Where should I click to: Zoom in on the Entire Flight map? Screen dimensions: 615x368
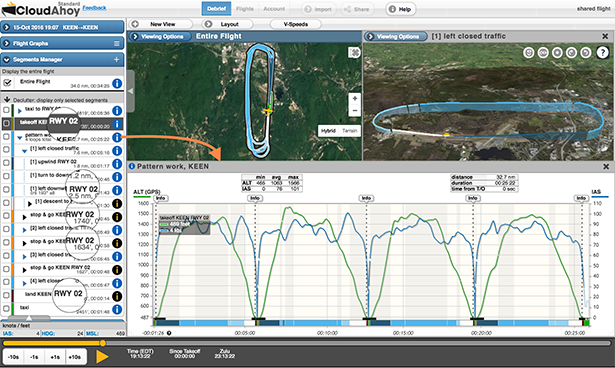click(x=355, y=98)
